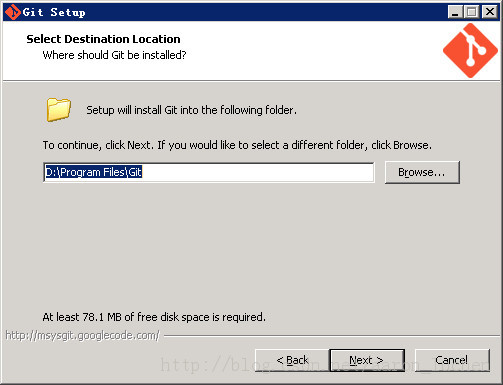The width and height of the screenshot is (503, 385).
Task: Click the Git icon in title bar
Action: pyautogui.click(x=13, y=12)
